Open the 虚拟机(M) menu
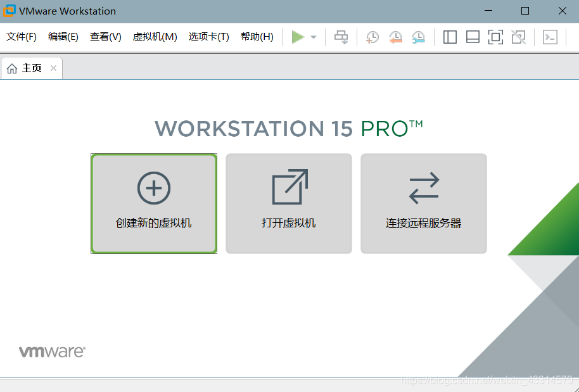The image size is (579, 392). [155, 37]
